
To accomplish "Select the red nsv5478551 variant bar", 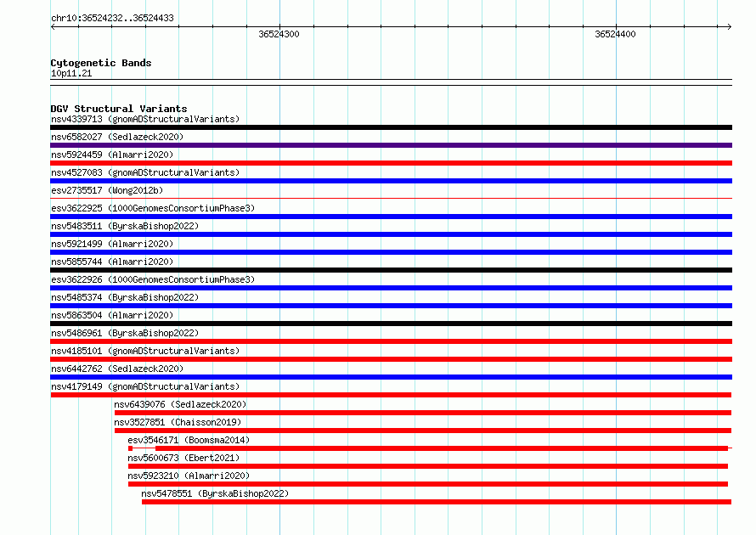I will 437,502.
